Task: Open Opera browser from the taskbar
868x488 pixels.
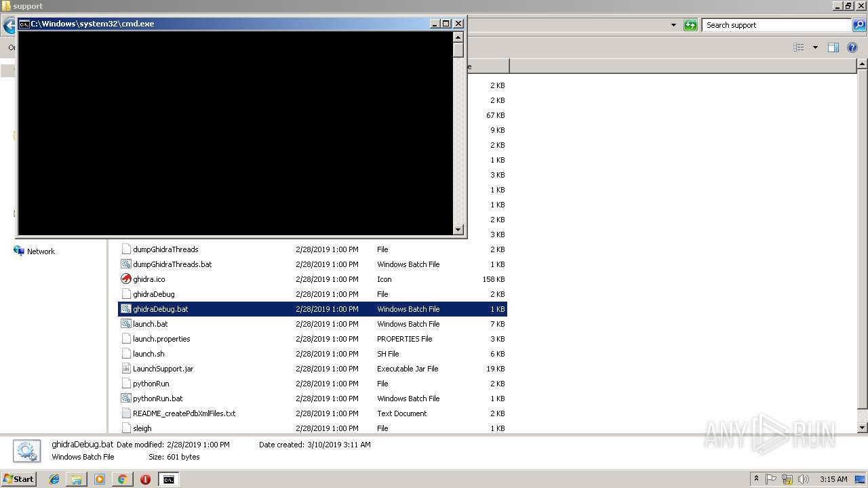Action: tap(145, 479)
